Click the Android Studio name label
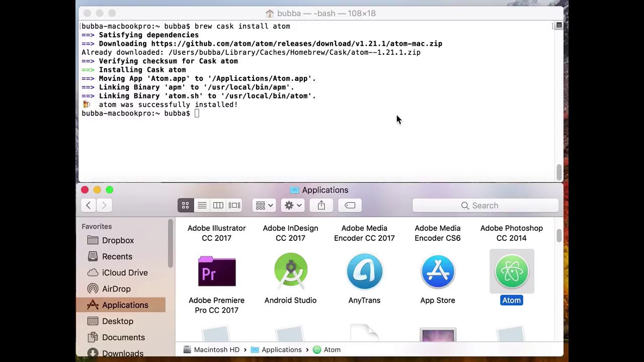Image resolution: width=644 pixels, height=362 pixels. (290, 300)
